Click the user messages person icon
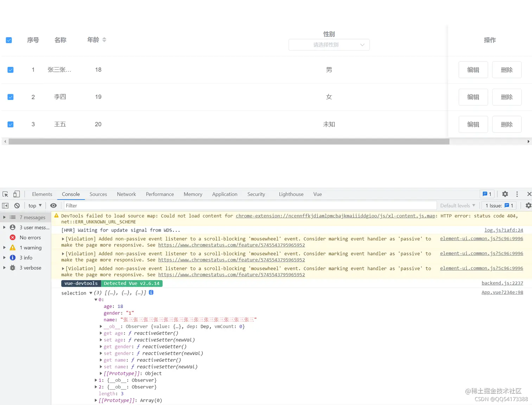The height and width of the screenshot is (405, 532). tap(13, 227)
